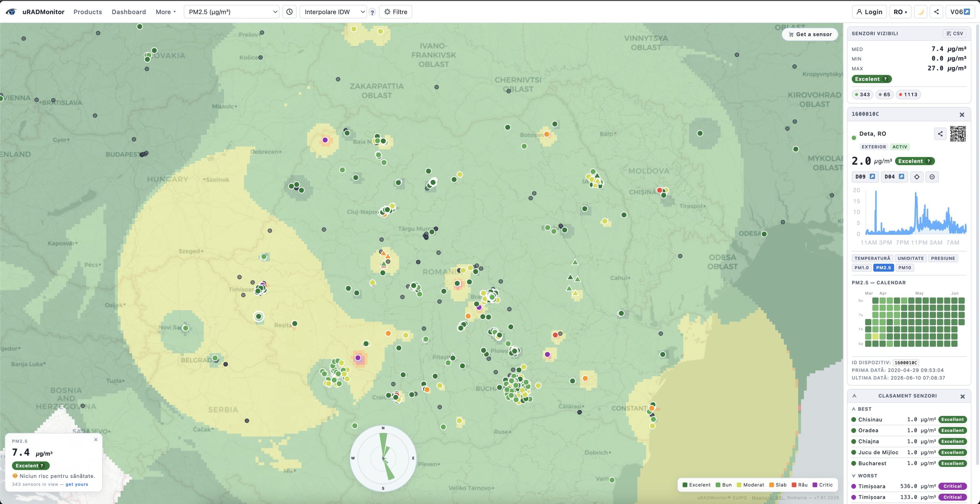Image resolution: width=980 pixels, height=504 pixels.
Task: Click the 343 online sensors chip
Action: pos(862,95)
